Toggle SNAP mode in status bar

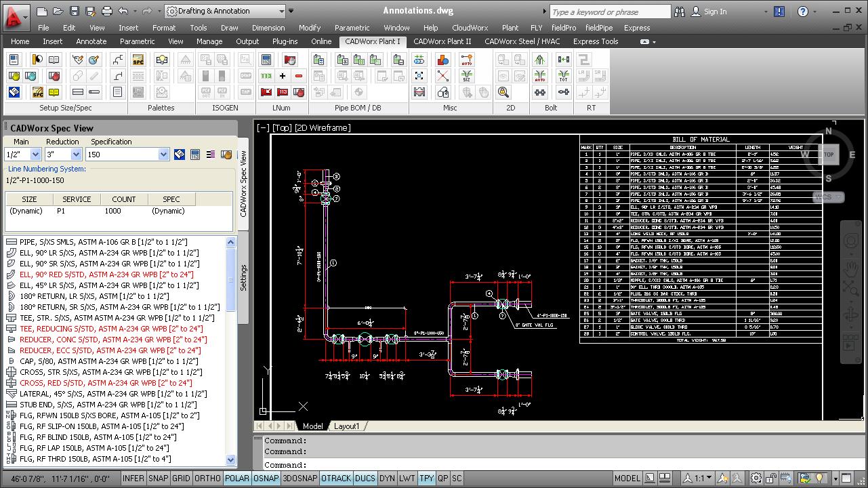pos(158,478)
